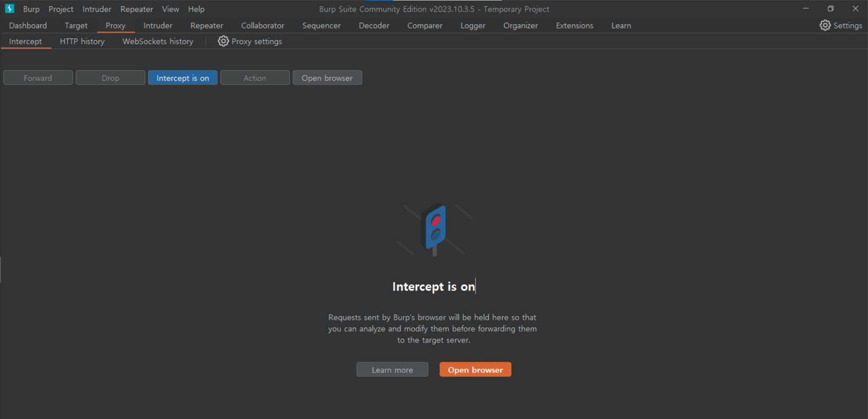The height and width of the screenshot is (419, 868).
Task: Open the Decoder tab
Action: 374,25
